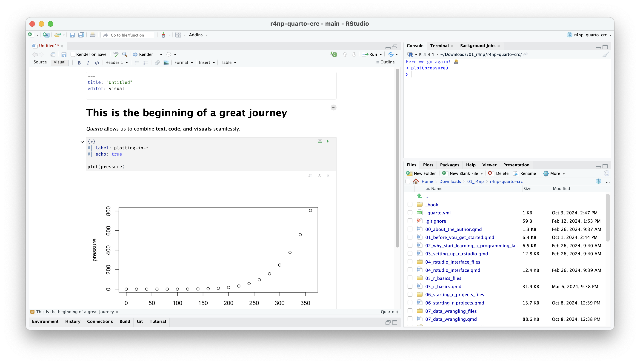
Task: Open the r4np-quarto-crc project dropdown
Action: (x=589, y=35)
